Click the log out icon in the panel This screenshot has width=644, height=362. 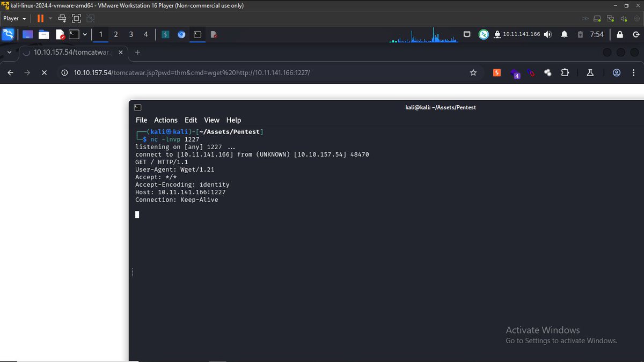(635, 34)
